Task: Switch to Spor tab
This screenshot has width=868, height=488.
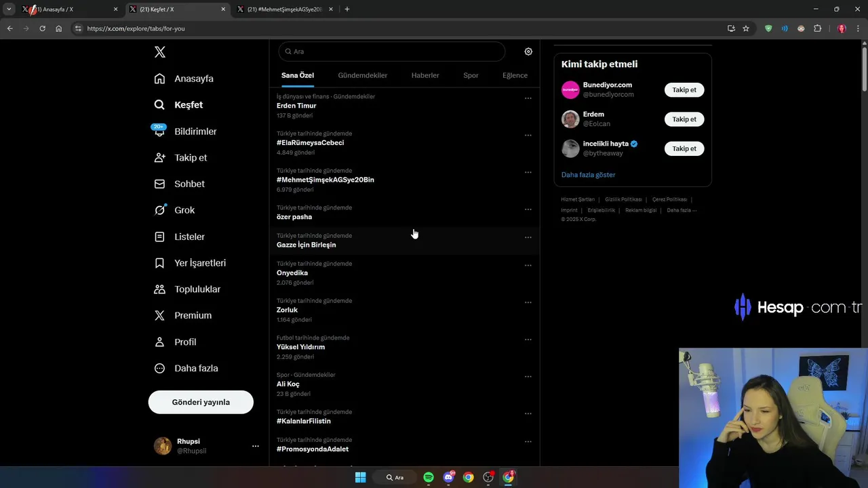Action: (x=471, y=75)
